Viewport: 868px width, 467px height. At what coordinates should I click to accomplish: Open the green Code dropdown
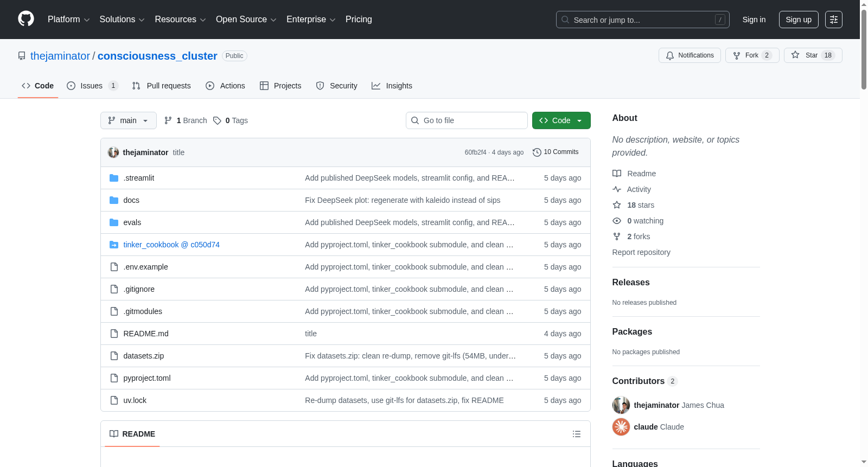(x=561, y=120)
